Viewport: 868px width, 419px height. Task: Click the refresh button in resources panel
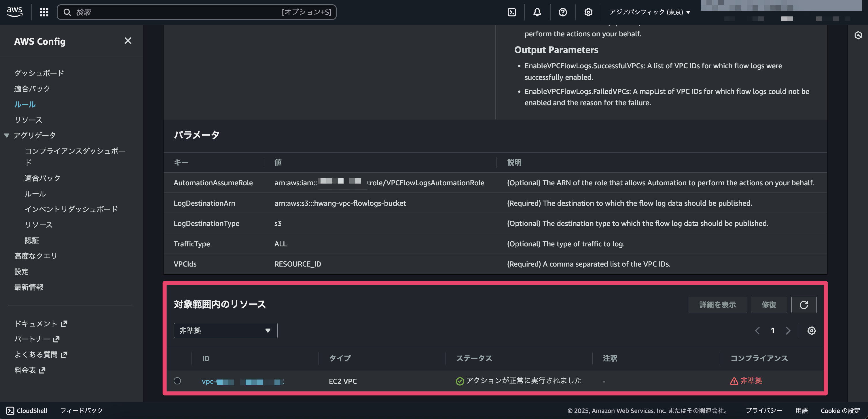coord(804,305)
